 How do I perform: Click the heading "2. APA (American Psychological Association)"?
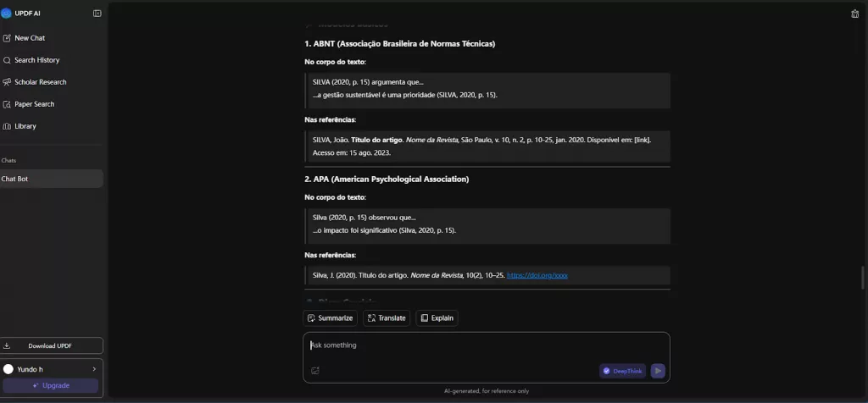pyautogui.click(x=387, y=179)
